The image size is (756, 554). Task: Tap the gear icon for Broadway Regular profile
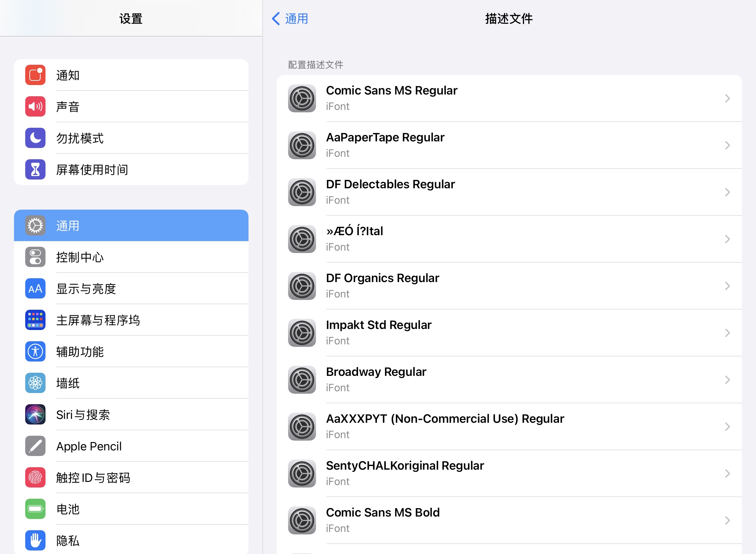(302, 380)
